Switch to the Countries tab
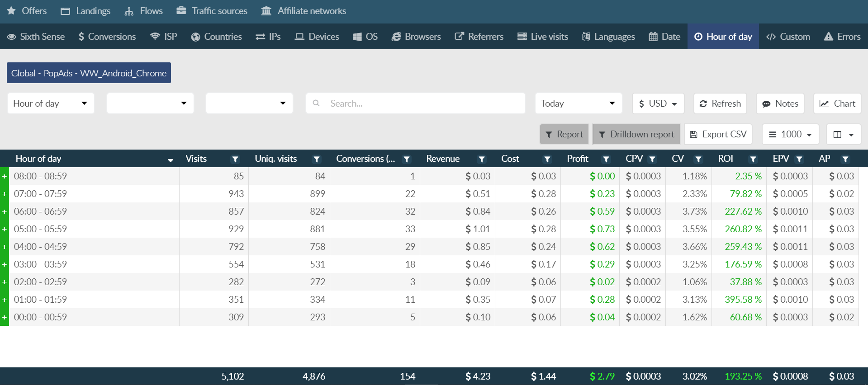Screen dimensions: 868x385 216,37
